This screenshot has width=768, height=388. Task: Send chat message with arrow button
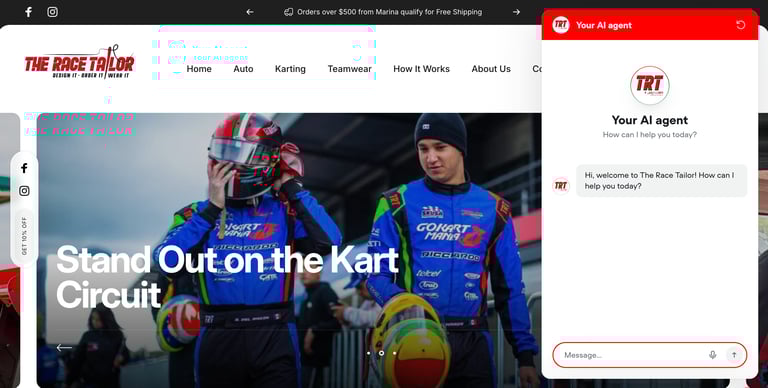tap(734, 355)
